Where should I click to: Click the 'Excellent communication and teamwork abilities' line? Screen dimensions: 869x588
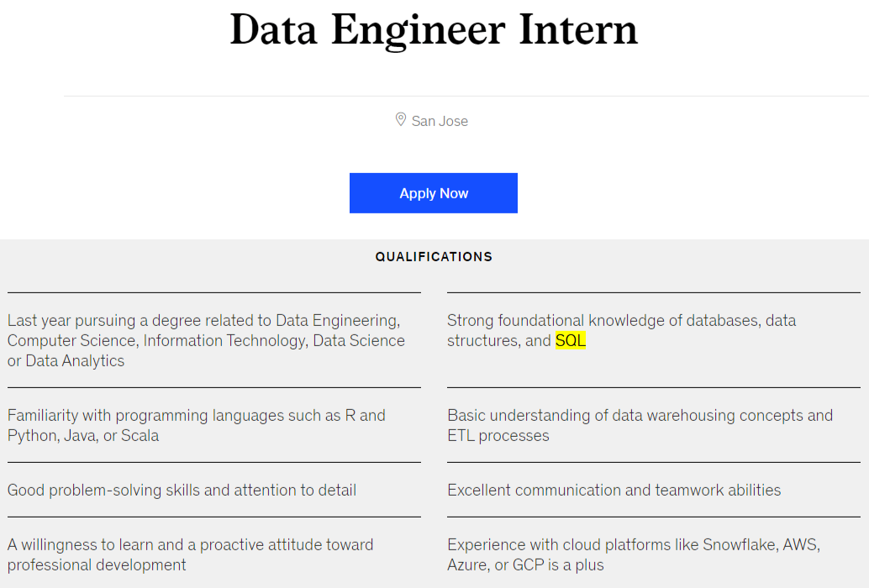(614, 491)
